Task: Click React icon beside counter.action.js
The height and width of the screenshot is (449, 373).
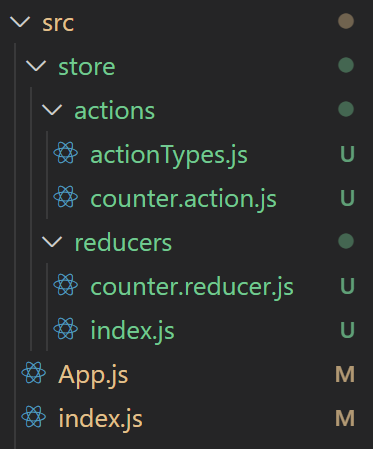Action: click(66, 197)
